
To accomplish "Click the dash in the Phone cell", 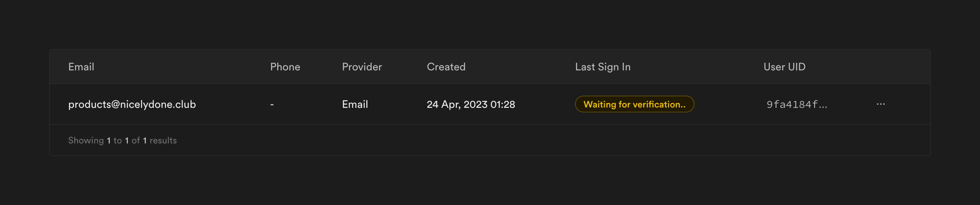I will [x=272, y=104].
